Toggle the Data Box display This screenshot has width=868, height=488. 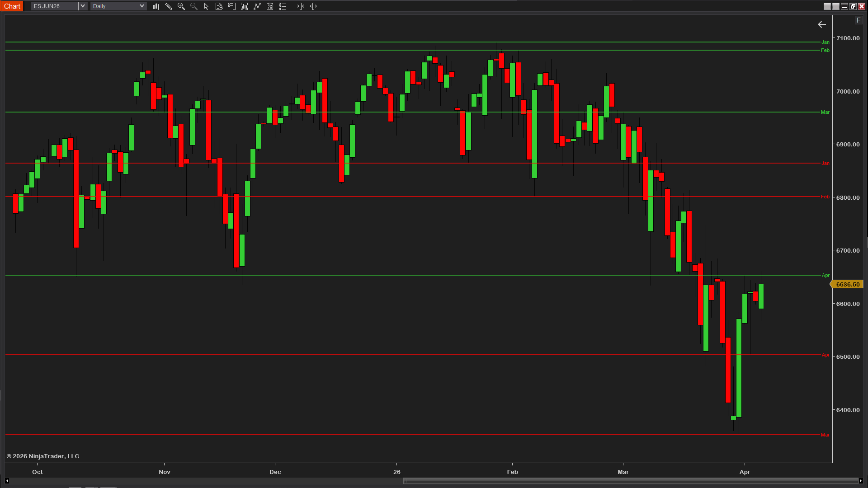click(x=219, y=6)
